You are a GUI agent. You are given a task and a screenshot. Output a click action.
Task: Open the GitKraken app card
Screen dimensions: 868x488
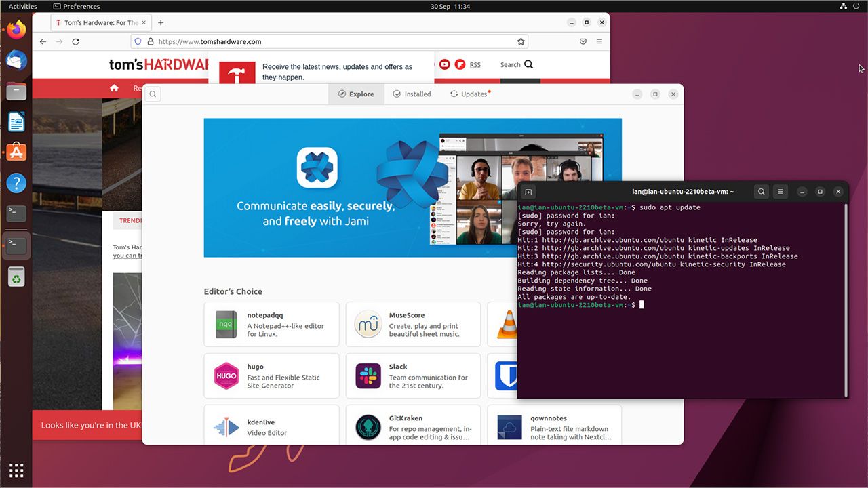coord(413,425)
